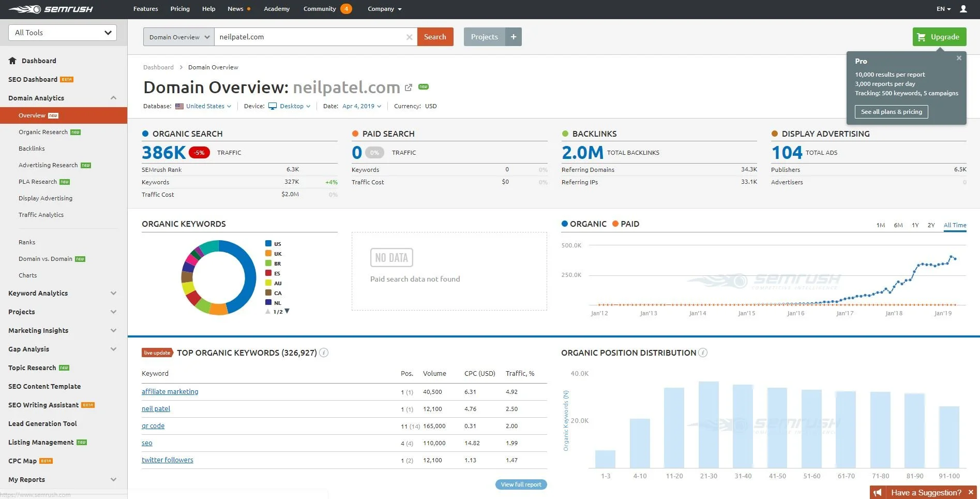Open Lead Generation Tool in sidebar
The height and width of the screenshot is (499, 980).
[42, 423]
